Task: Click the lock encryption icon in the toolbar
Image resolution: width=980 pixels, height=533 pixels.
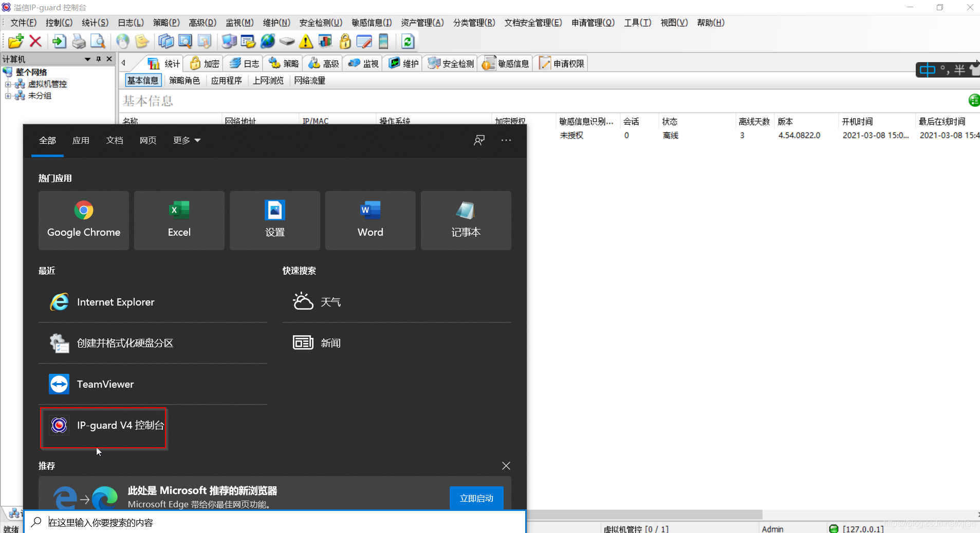Action: [345, 42]
